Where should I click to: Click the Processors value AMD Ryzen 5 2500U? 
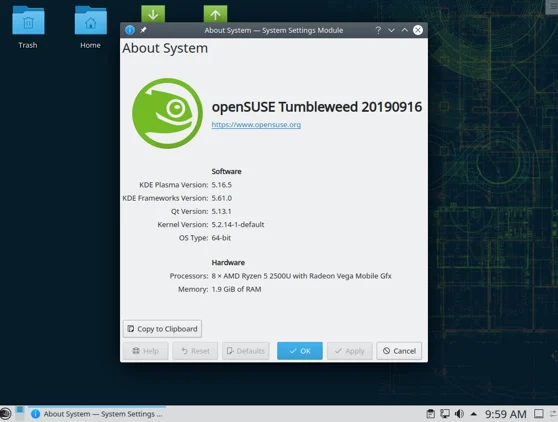301,276
